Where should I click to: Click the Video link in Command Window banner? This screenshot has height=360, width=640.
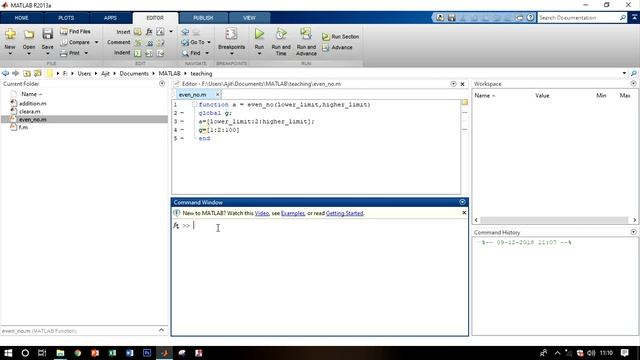coord(262,213)
